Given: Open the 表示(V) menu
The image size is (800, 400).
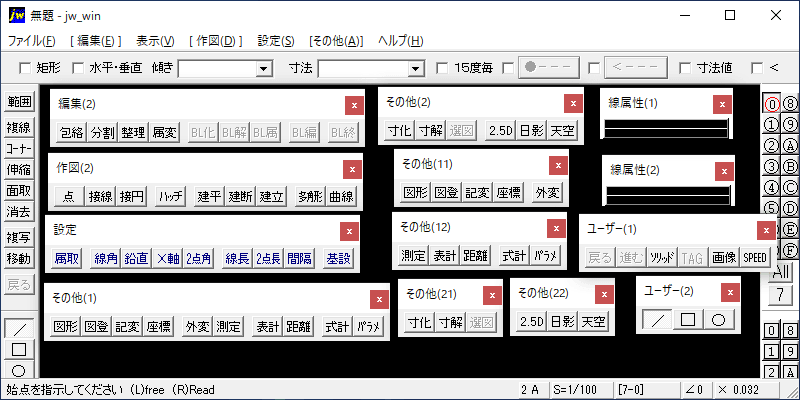Looking at the screenshot, I should pyautogui.click(x=155, y=41).
